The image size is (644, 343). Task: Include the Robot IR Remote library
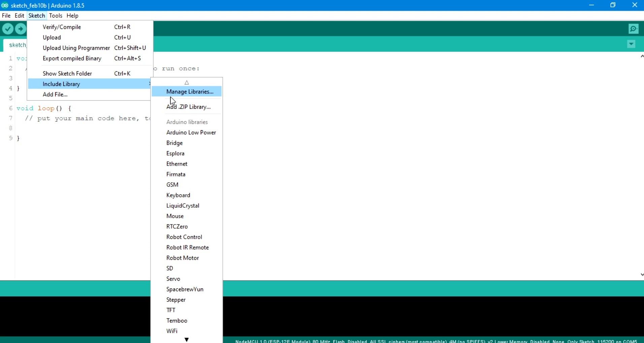[187, 247]
